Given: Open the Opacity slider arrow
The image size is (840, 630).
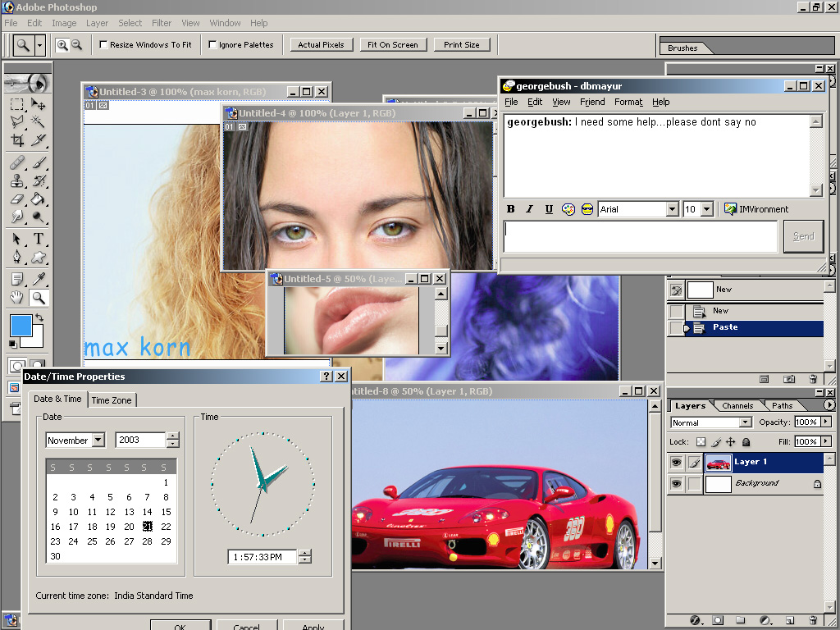Looking at the screenshot, I should pyautogui.click(x=826, y=422).
